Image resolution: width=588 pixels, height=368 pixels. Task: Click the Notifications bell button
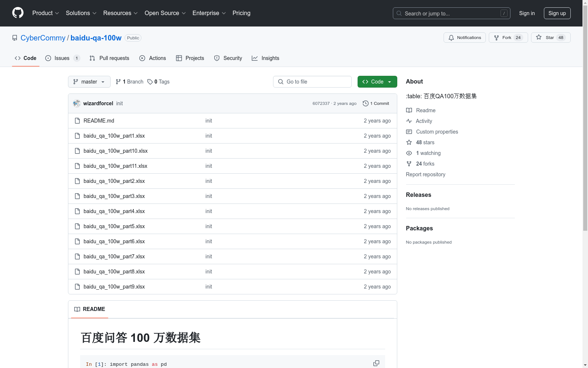click(465, 38)
